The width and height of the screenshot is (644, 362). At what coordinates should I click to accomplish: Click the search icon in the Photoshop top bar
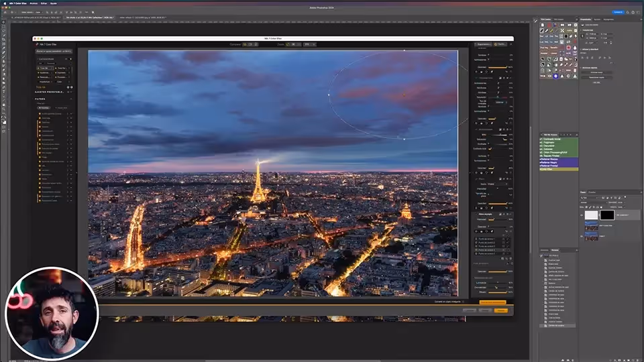point(634,11)
